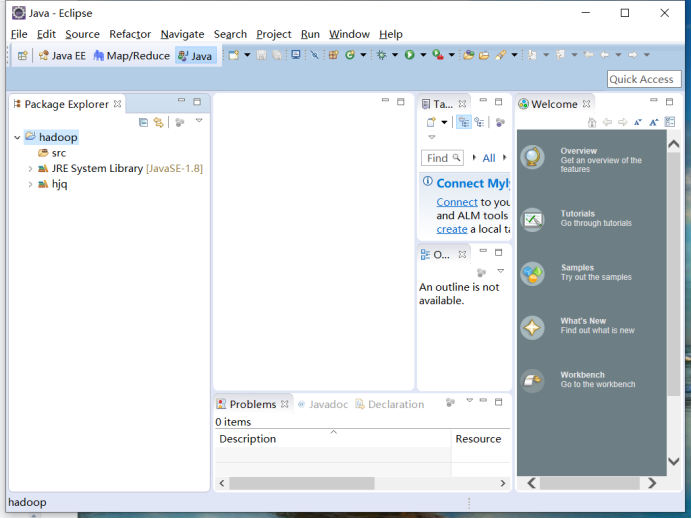The height and width of the screenshot is (519, 692).
Task: Click the Find field in Task List
Action: (x=442, y=158)
